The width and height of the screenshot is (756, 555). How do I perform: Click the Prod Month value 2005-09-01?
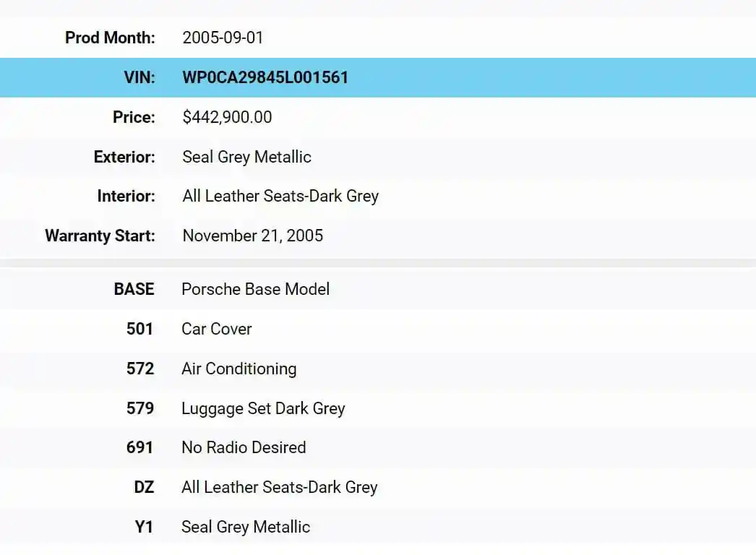[x=223, y=38]
